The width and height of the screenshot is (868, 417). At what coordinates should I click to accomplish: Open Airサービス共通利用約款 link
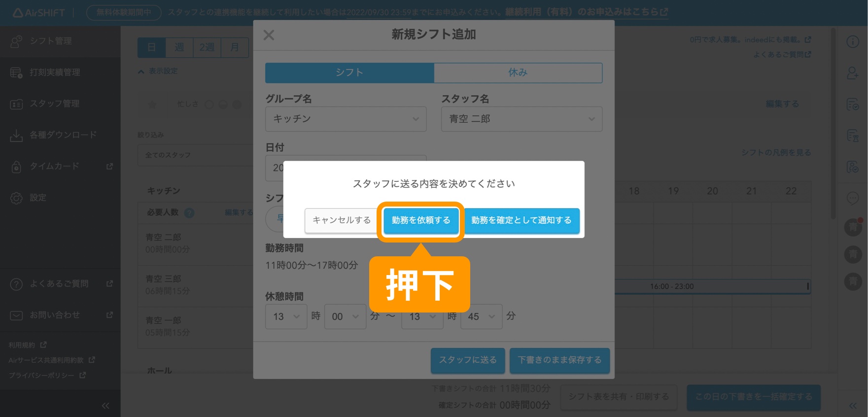(51, 360)
